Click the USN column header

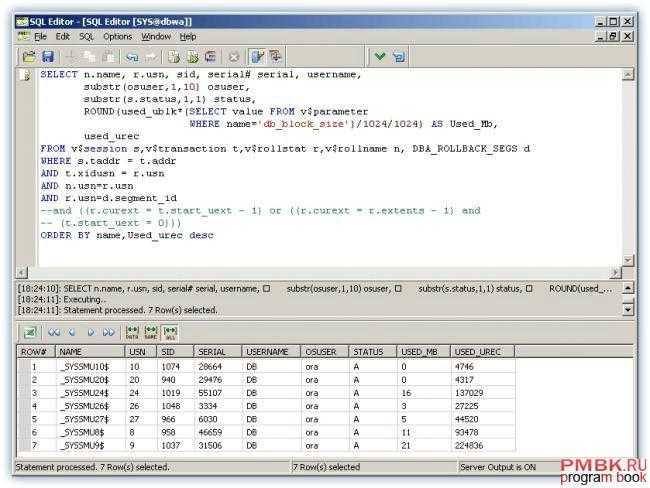pos(141,352)
